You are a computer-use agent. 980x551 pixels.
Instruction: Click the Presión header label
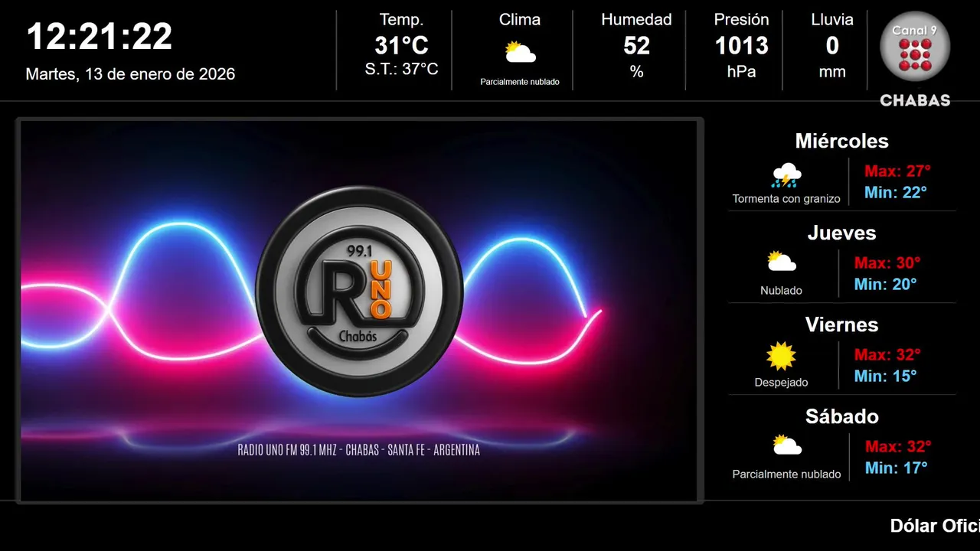coord(741,20)
